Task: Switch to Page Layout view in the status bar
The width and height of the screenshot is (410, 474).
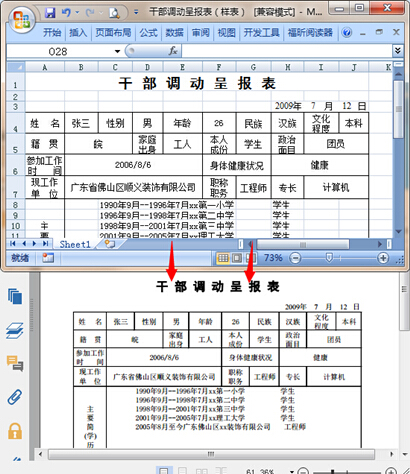Action: 237,258
